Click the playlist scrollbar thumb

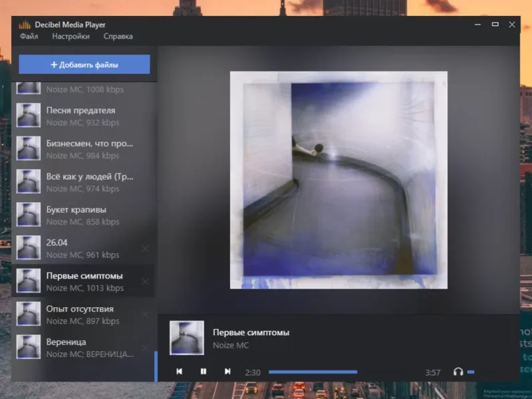coord(156,366)
